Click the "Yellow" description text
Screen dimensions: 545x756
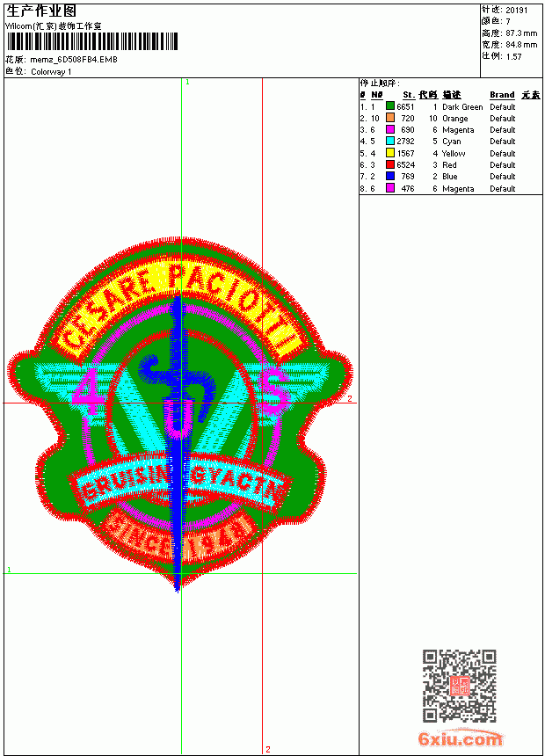pyautogui.click(x=454, y=153)
